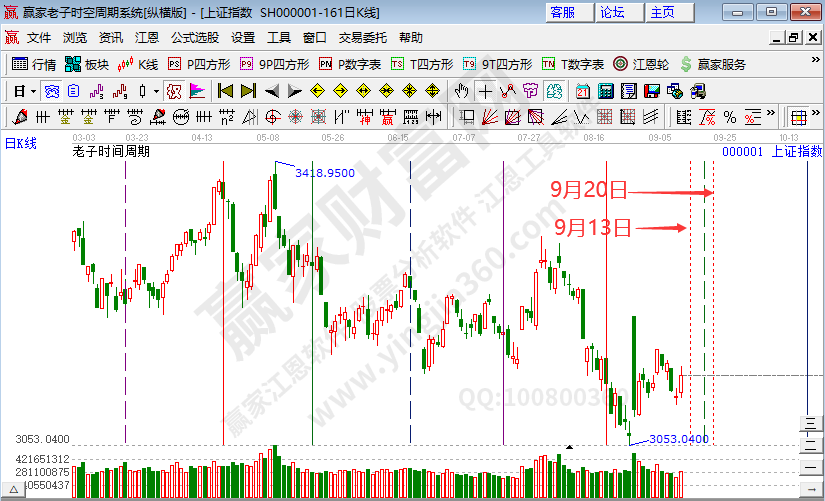Open the 交易委托 menu
Screen dimensions: 825x501
coord(362,38)
